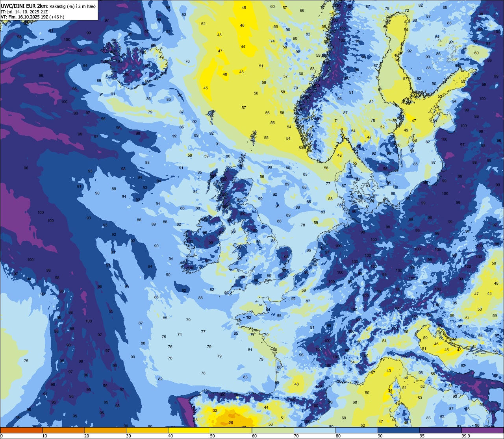Click the 70–80 % pale blue legend swatch
Viewport: 504px width, 439px height.
coord(315,430)
